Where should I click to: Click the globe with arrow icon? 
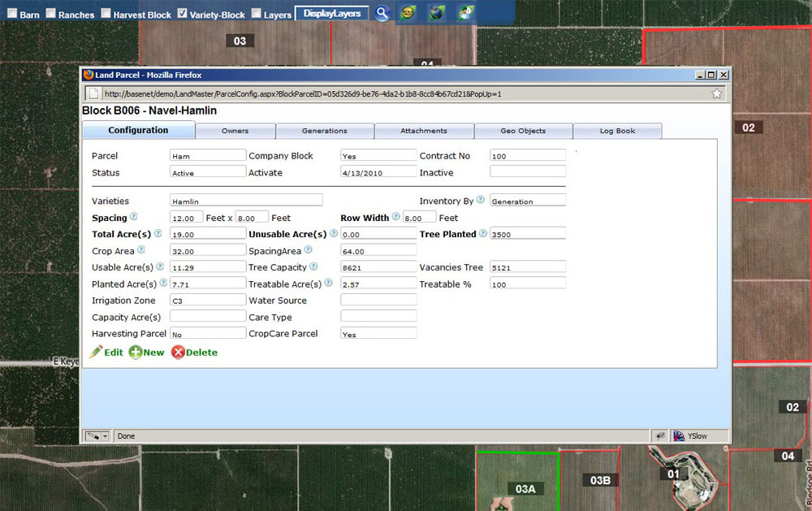click(x=465, y=13)
